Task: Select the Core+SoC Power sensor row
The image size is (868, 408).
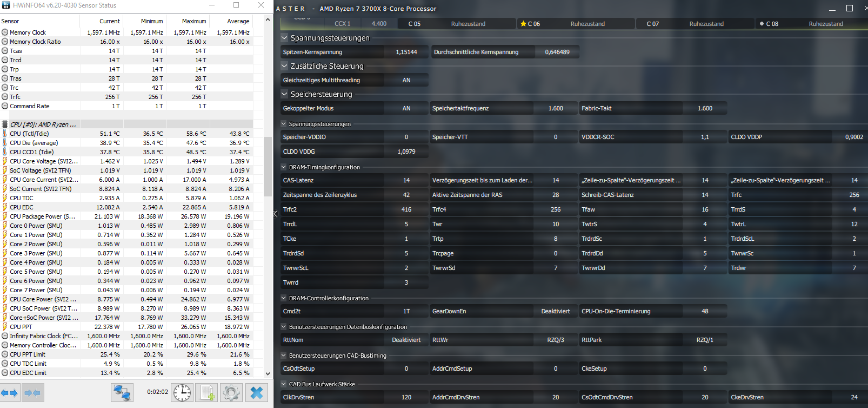Action: point(126,318)
